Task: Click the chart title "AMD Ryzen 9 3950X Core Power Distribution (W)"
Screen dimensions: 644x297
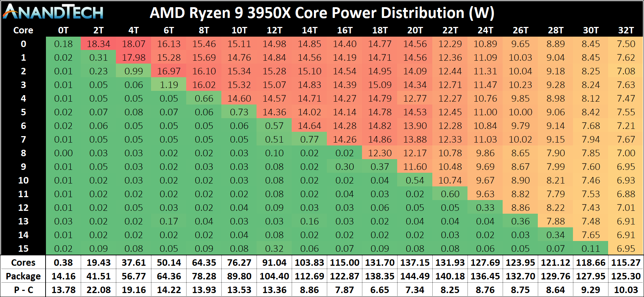Action: coord(322,13)
